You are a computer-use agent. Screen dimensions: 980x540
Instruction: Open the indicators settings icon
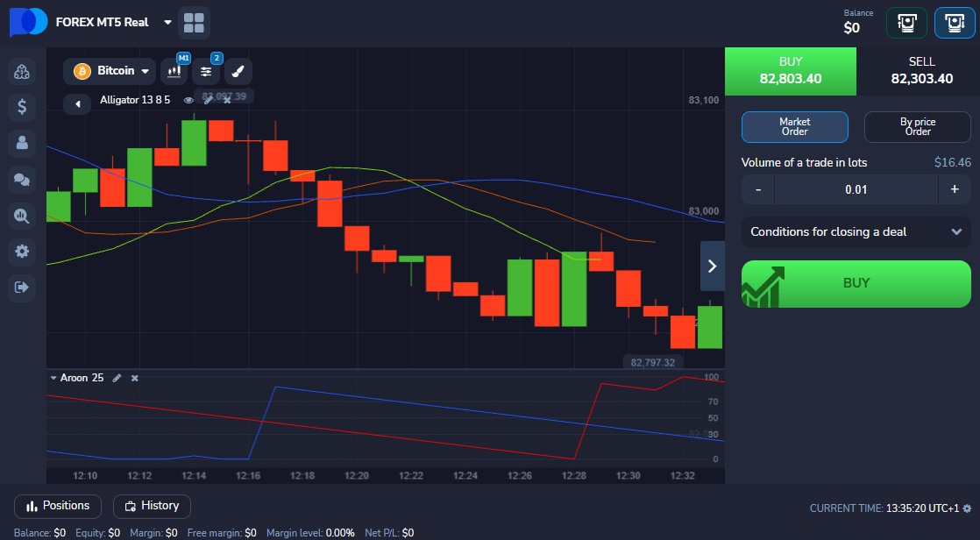tap(206, 72)
